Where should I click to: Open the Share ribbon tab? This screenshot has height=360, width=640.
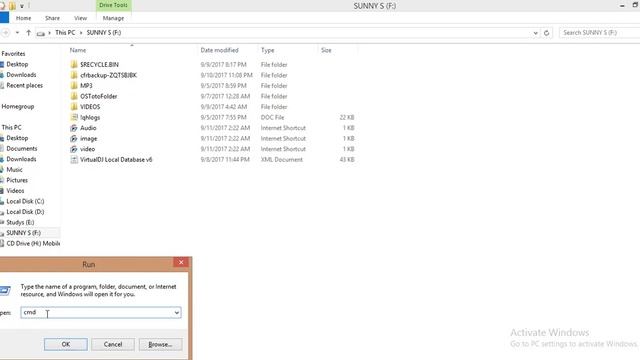point(52,18)
